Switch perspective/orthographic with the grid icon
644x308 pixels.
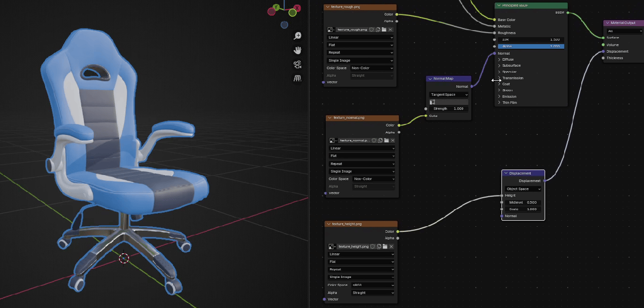tap(298, 78)
